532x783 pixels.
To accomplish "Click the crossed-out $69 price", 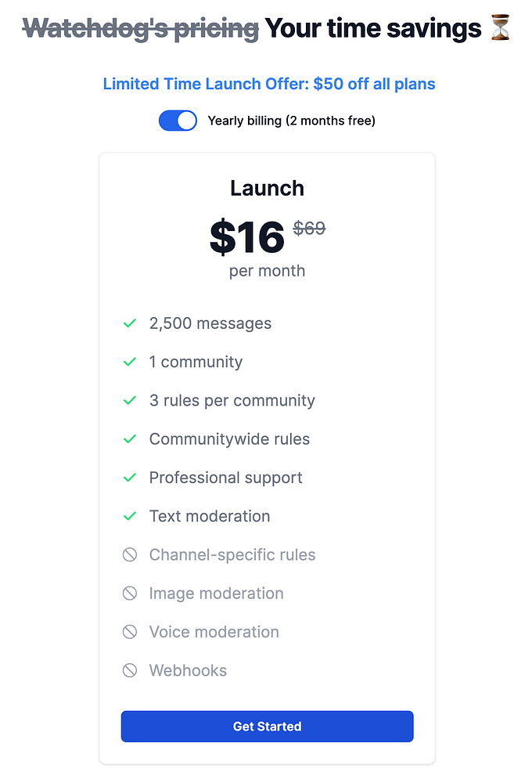I will click(309, 229).
